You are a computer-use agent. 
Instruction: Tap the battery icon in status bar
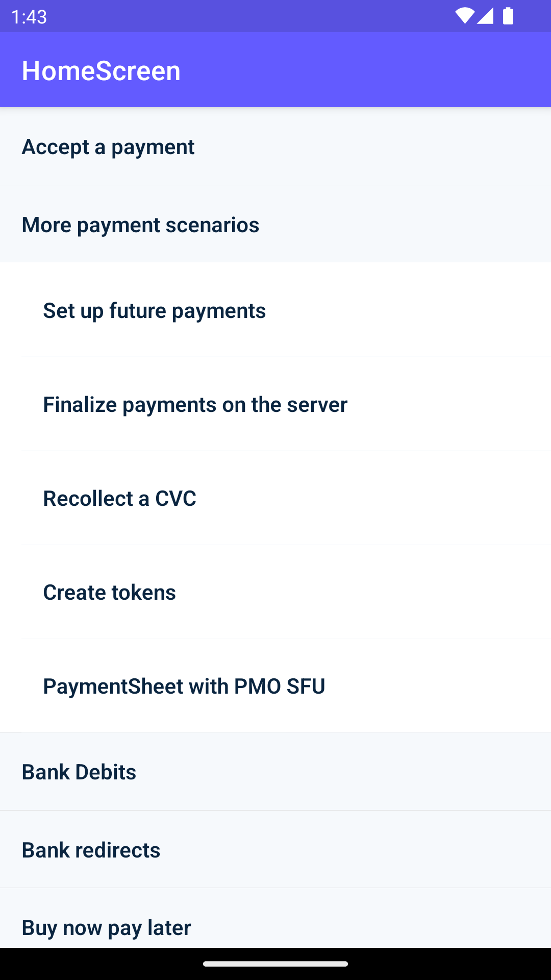point(508,16)
